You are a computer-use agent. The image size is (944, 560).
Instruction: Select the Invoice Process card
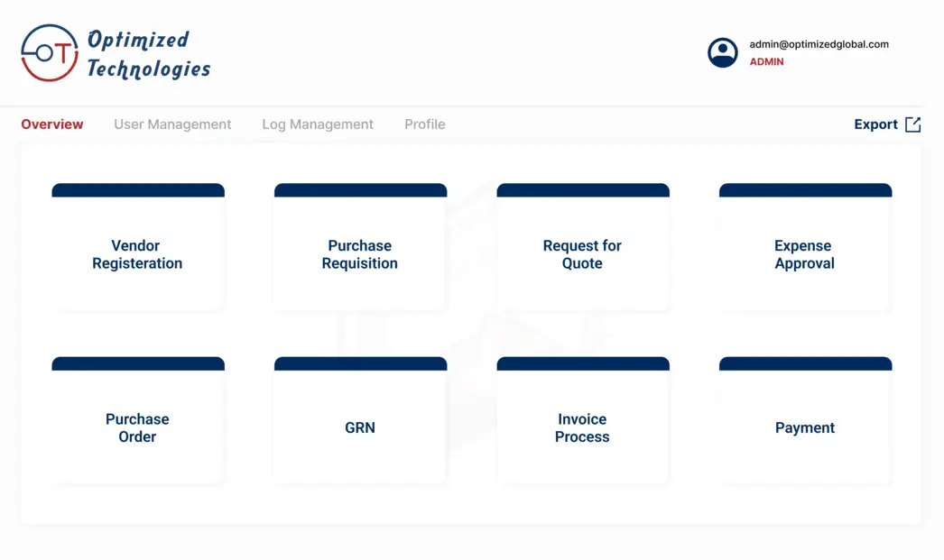[582, 427]
